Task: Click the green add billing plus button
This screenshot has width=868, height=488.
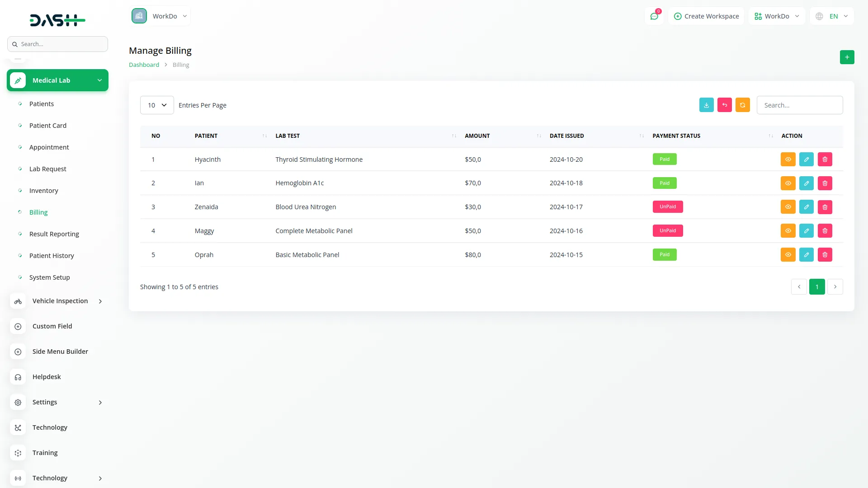Action: 847,57
